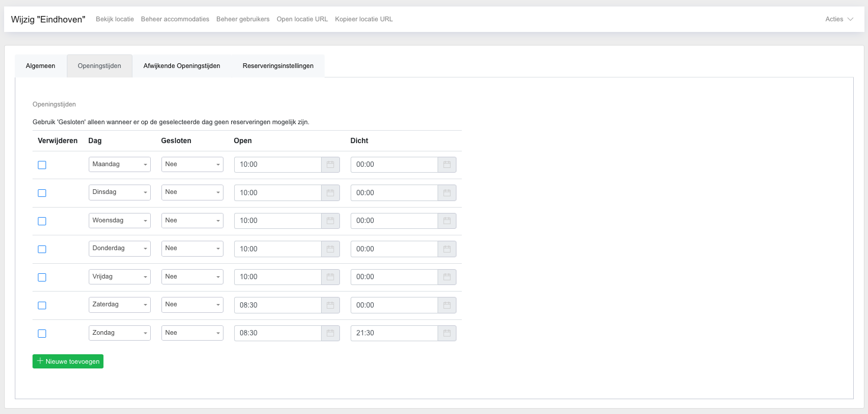Click calendar icon beside Donderdag Open time
868x414 pixels.
[331, 249]
